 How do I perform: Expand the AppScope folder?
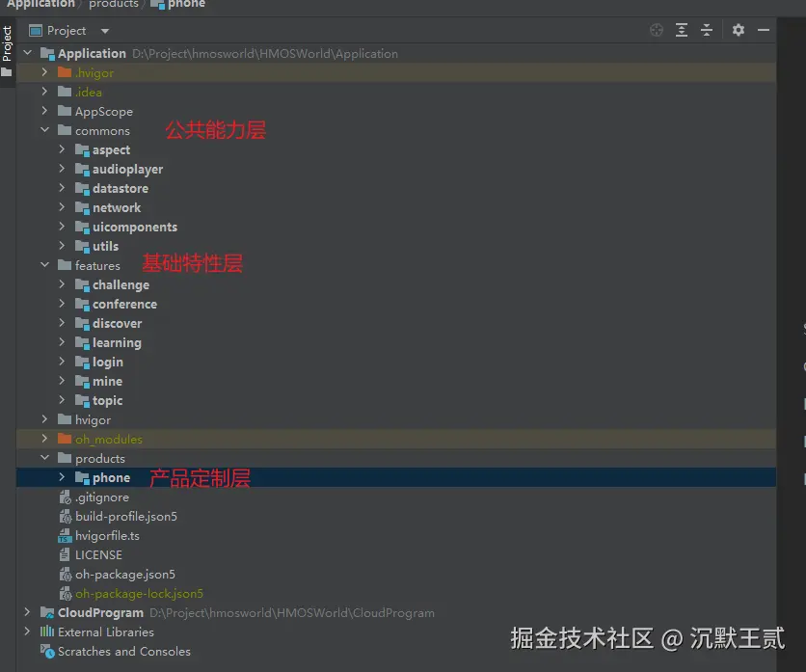(44, 111)
